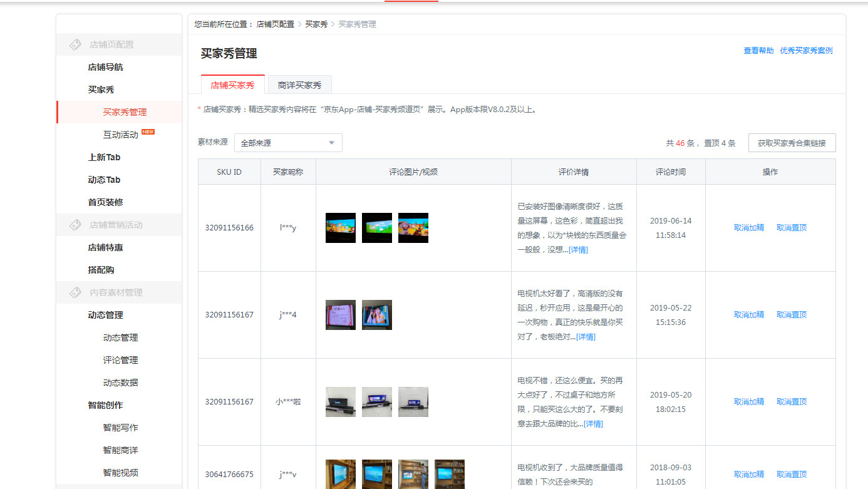
Task: Open the 素材来源 dropdown showing 全部来源
Action: [288, 143]
